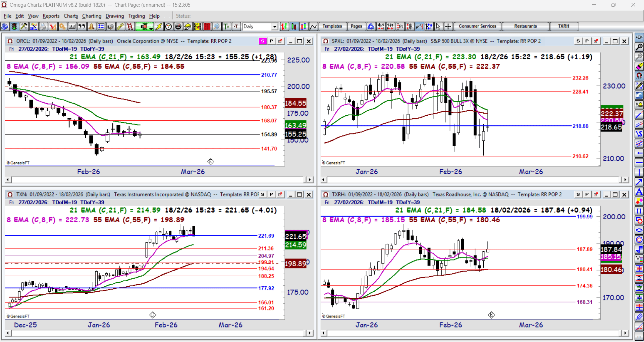The width and height of the screenshot is (644, 342).
Task: Select the horizontal line drawing tool
Action: click(639, 163)
